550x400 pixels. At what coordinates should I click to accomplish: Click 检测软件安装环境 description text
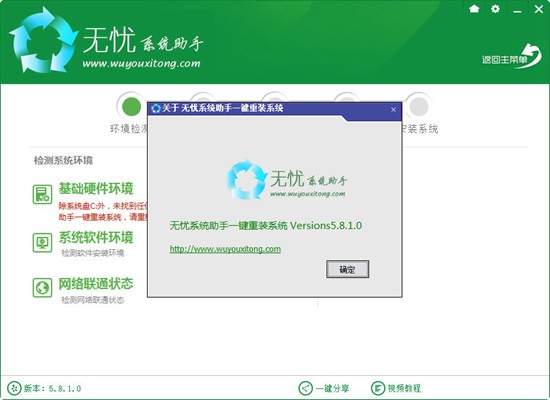93,253
